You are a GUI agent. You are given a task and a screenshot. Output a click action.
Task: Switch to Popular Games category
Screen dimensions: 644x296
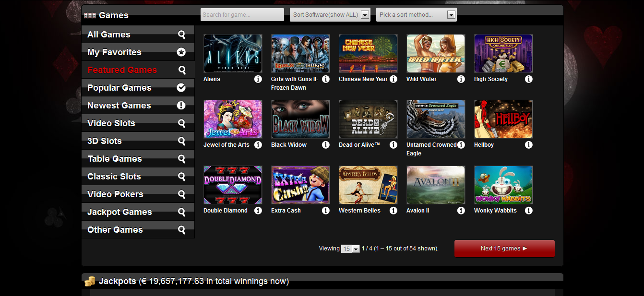click(138, 88)
